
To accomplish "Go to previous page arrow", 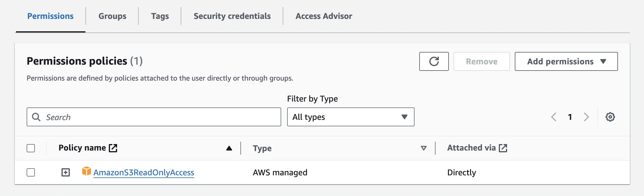I will [x=554, y=117].
